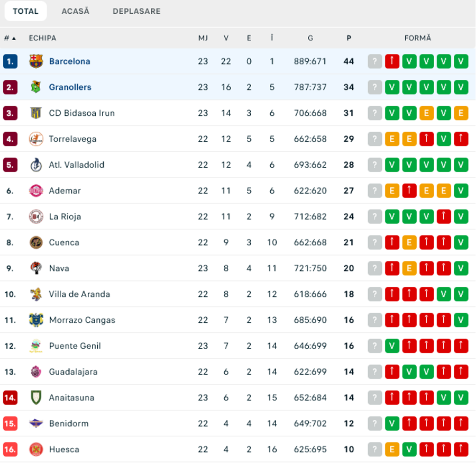Click the Barcelona club crest icon
Screen dimensions: 476x469
[36, 61]
